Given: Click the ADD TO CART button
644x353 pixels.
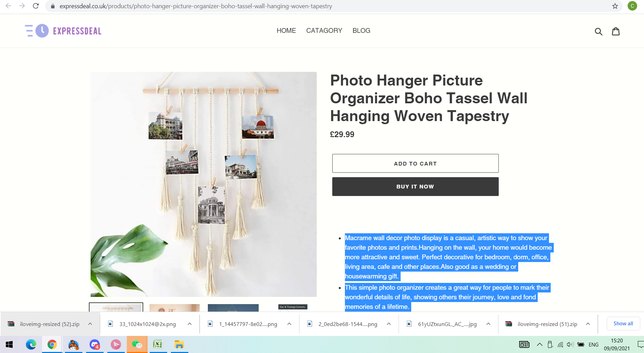Looking at the screenshot, I should tap(415, 164).
